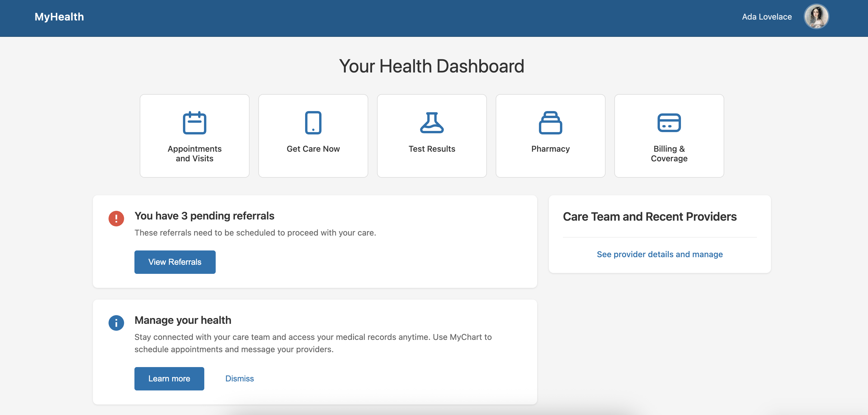The width and height of the screenshot is (868, 415).
Task: Dismiss the Manage your health notice
Action: (239, 378)
